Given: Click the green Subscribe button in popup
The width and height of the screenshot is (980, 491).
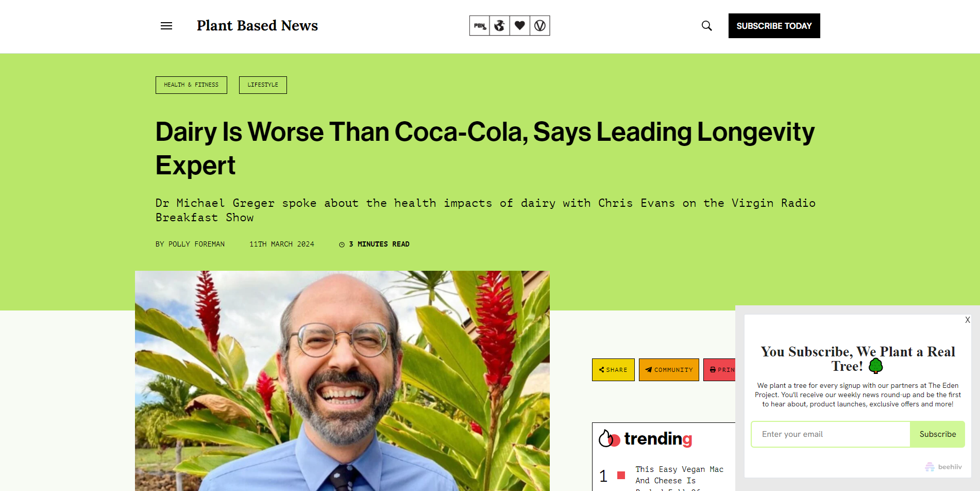Looking at the screenshot, I should [x=937, y=434].
